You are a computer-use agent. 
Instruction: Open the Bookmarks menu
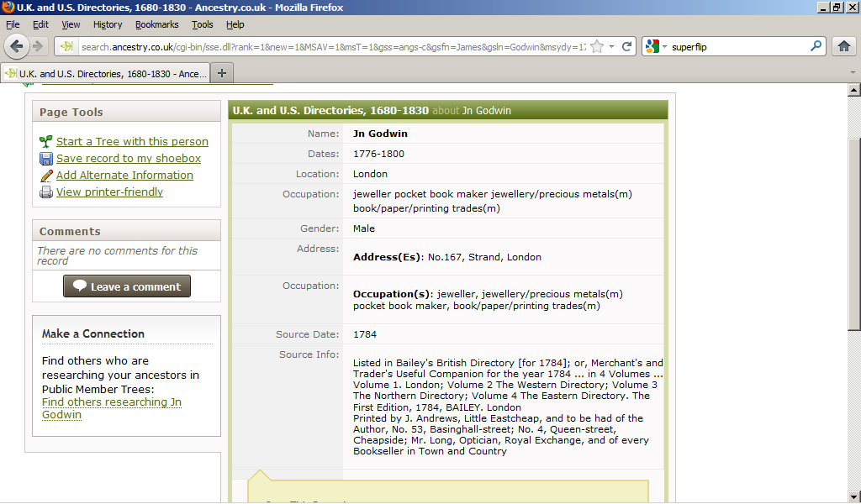157,24
